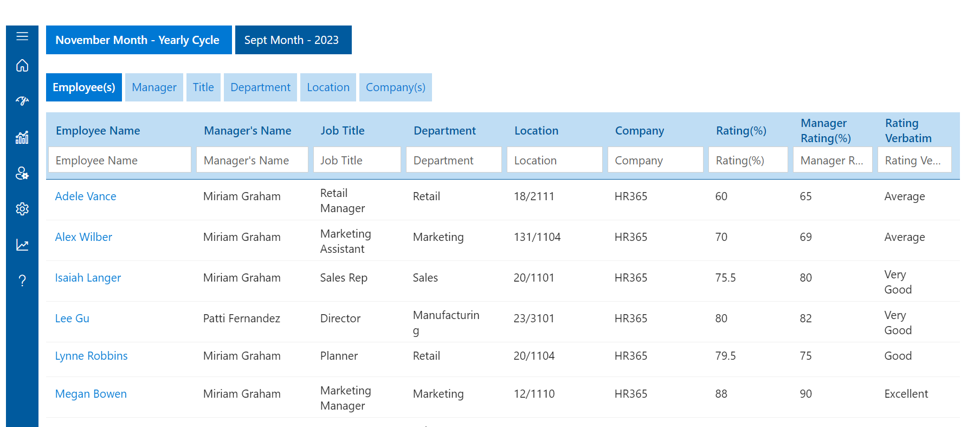
Task: Click the Rating Verbatim filter field
Action: tap(914, 160)
